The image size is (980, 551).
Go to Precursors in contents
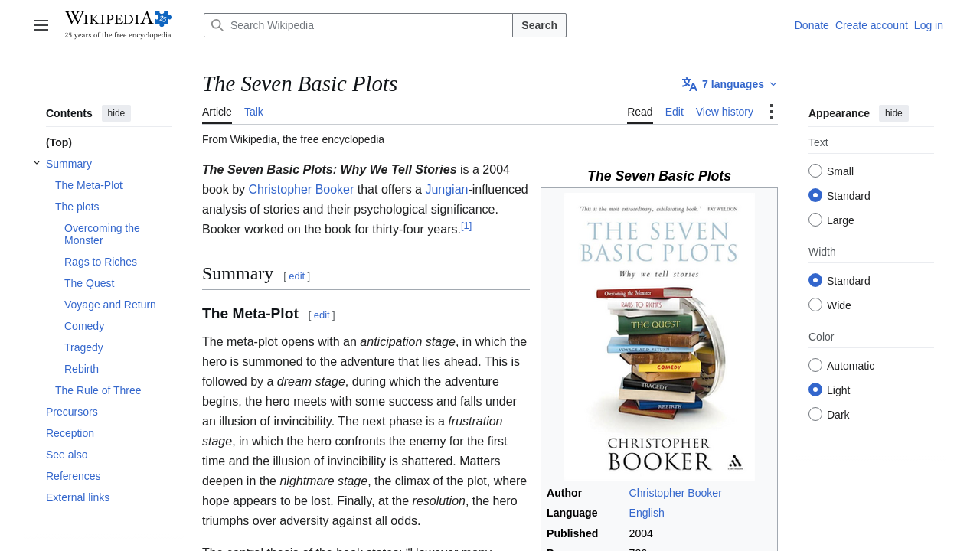tap(72, 412)
